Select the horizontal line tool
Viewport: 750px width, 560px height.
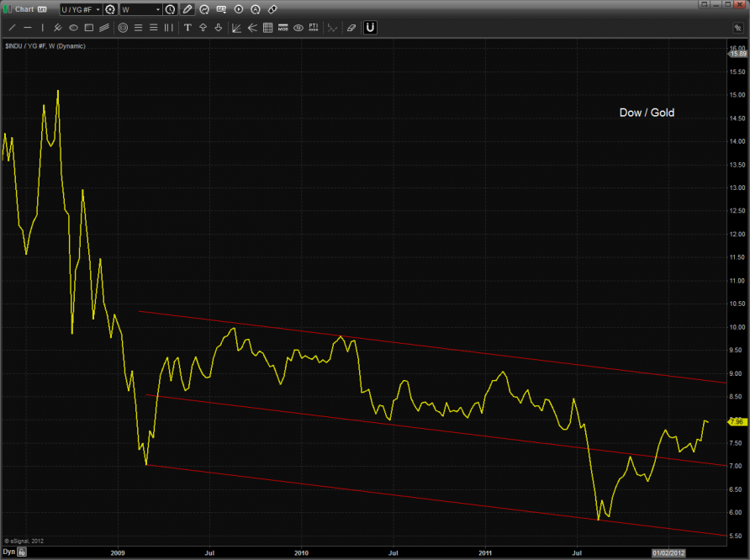[x=28, y=28]
